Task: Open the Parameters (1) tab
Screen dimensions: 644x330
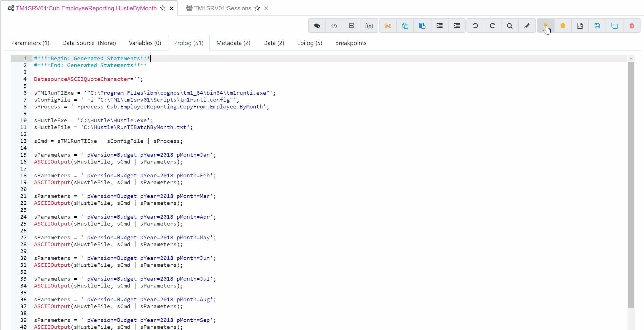Action: coord(30,43)
